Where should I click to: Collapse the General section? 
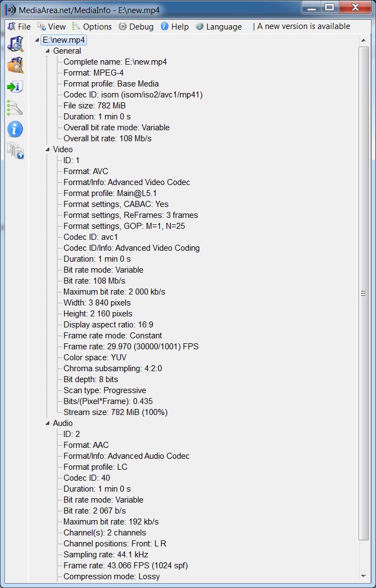[48, 51]
